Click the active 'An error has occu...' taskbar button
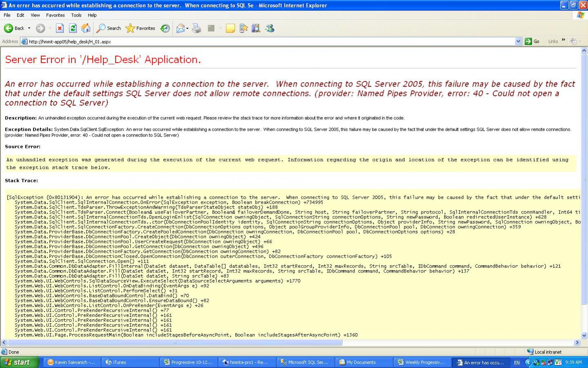The height and width of the screenshot is (368, 588). 481,362
